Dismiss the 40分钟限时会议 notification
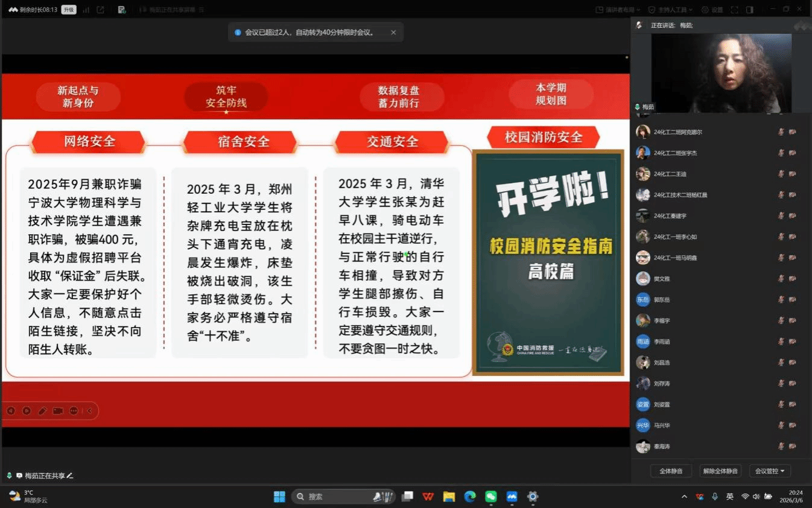812x508 pixels. [393, 33]
